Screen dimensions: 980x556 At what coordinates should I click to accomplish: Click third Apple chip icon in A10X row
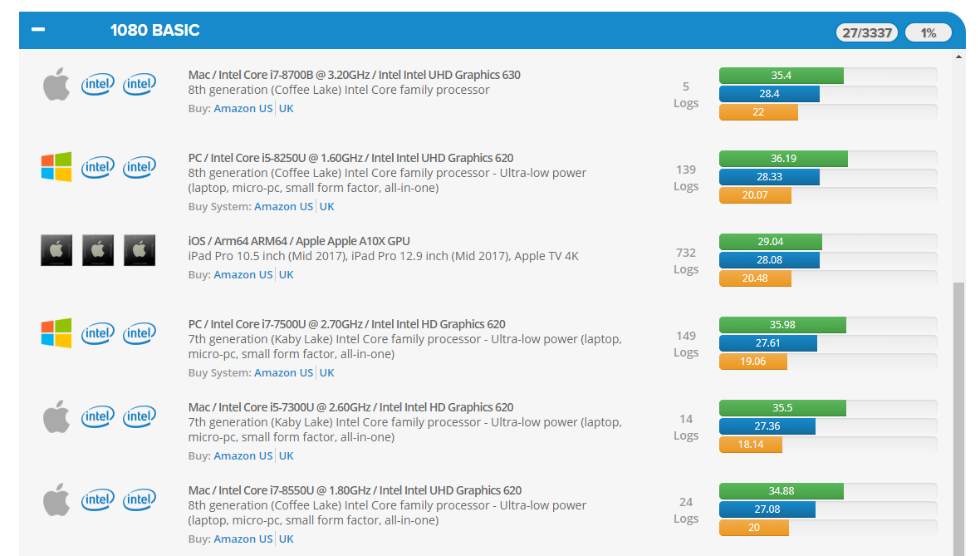click(140, 250)
